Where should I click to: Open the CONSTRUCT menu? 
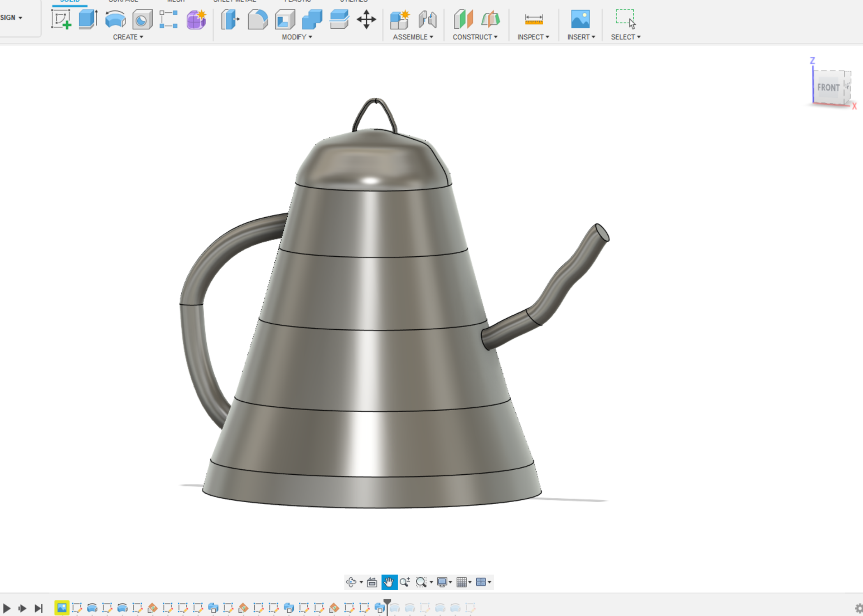pyautogui.click(x=475, y=37)
